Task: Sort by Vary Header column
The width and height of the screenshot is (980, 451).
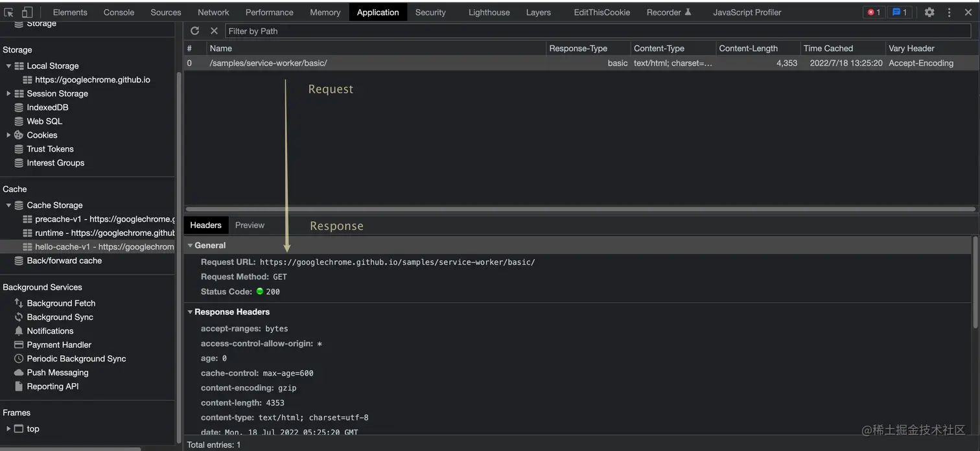Action: click(x=932, y=49)
